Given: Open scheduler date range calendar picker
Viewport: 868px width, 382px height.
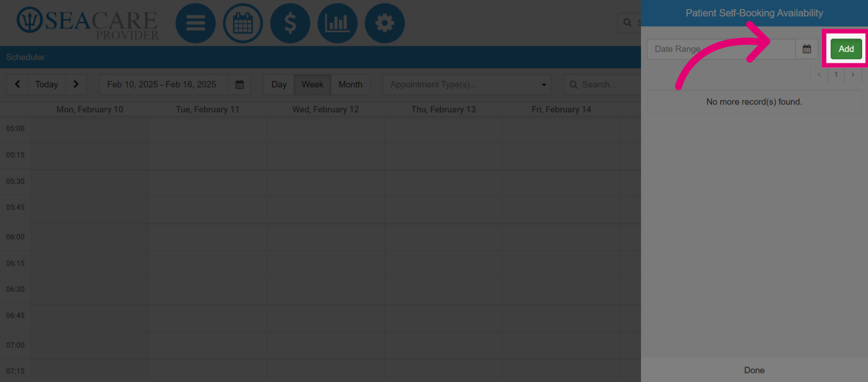Looking at the screenshot, I should [240, 85].
